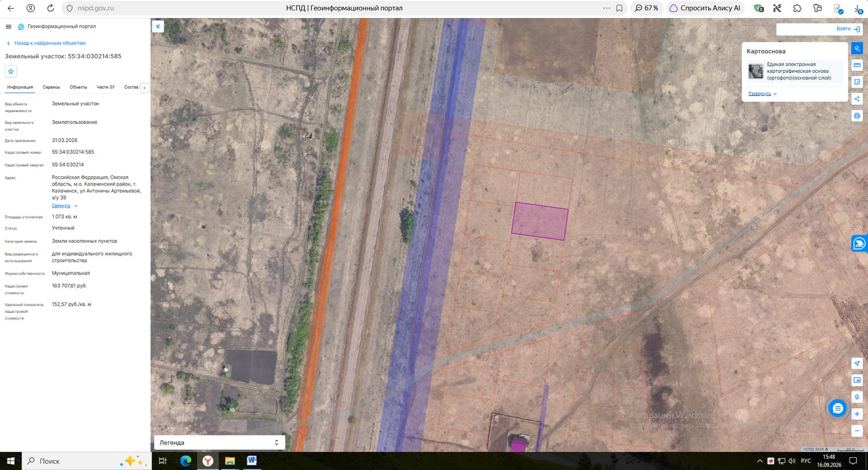Open the Части ЗУ tab

tap(105, 87)
